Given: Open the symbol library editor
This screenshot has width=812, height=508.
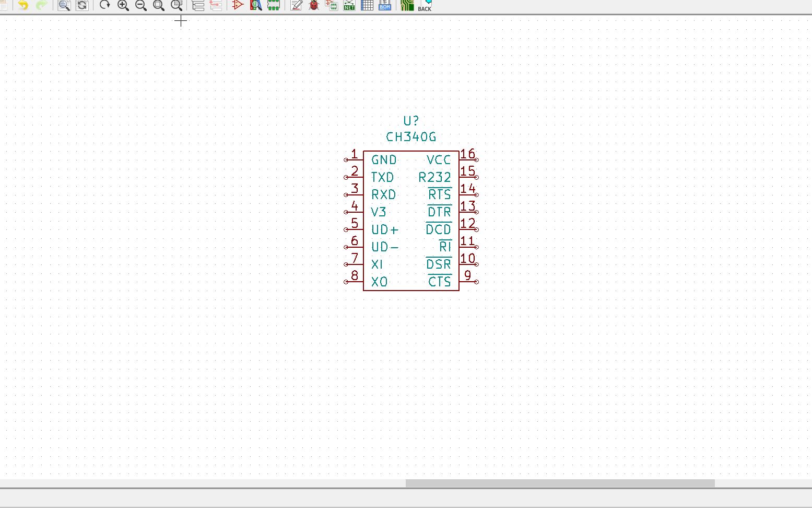Looking at the screenshot, I should [238, 5].
